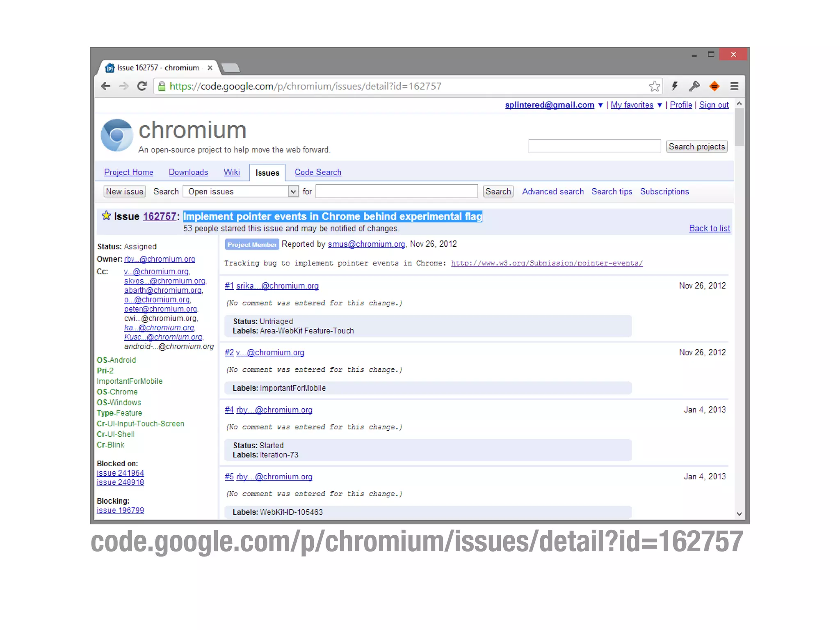Click the ImportantForMobile sidebar label
The width and height of the screenshot is (840, 630).
[x=130, y=382]
